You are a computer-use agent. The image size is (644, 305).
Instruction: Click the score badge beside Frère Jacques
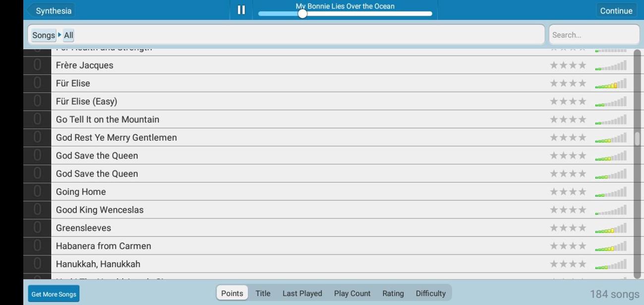[38, 64]
